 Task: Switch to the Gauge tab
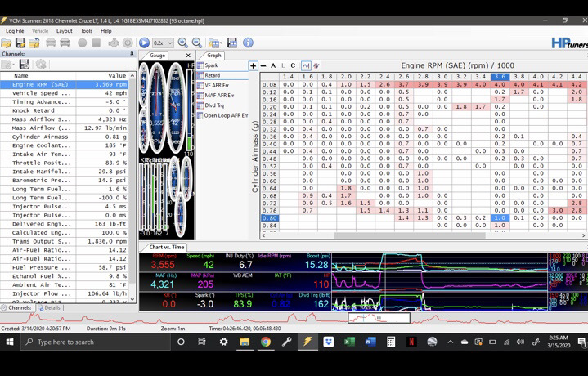tap(158, 56)
